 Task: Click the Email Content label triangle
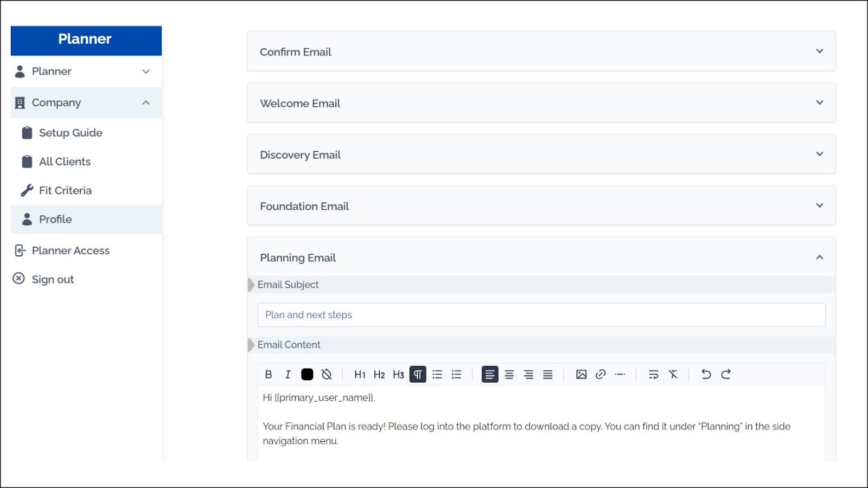click(x=251, y=345)
